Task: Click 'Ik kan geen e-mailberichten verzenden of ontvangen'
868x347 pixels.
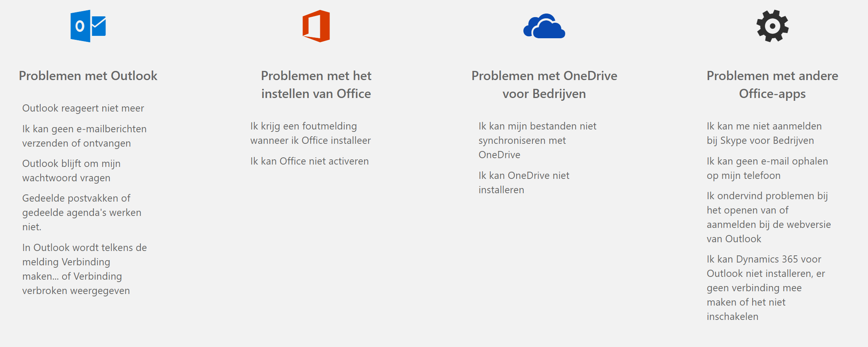Action: (x=84, y=136)
